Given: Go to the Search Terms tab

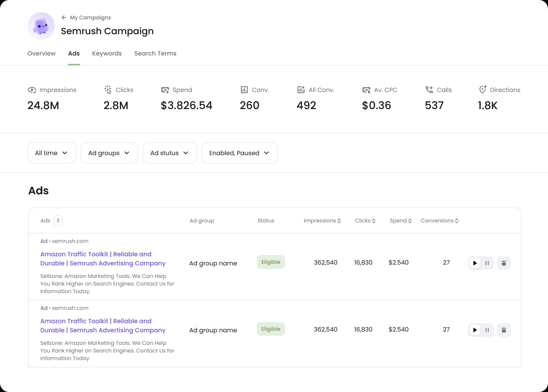Looking at the screenshot, I should pos(155,53).
